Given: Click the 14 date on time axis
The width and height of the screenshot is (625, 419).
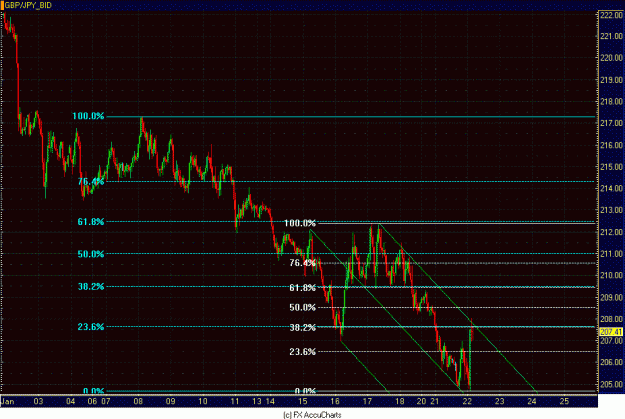Looking at the screenshot, I should click(270, 401).
